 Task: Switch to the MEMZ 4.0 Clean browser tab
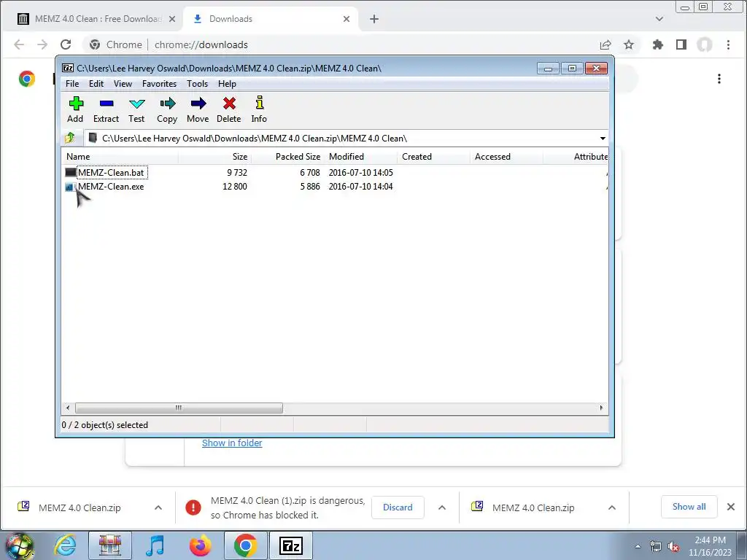click(x=93, y=19)
